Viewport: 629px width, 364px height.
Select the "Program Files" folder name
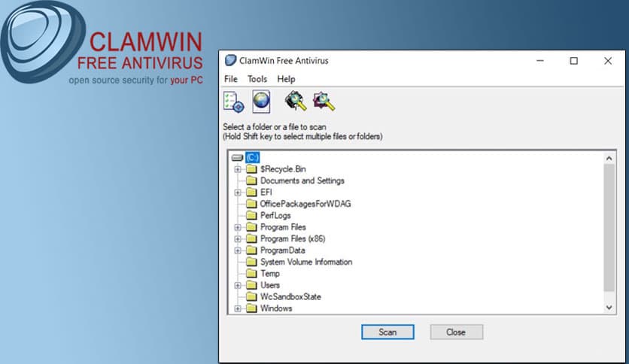tap(283, 227)
